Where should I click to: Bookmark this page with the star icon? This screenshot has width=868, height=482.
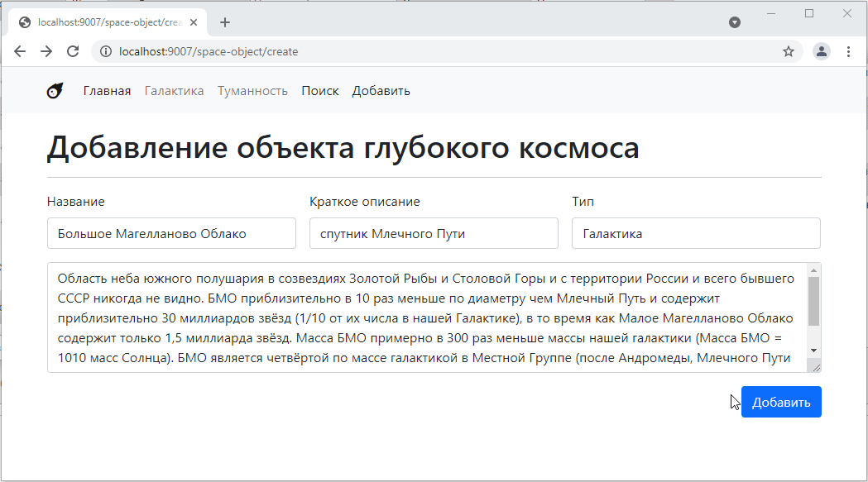pos(789,51)
